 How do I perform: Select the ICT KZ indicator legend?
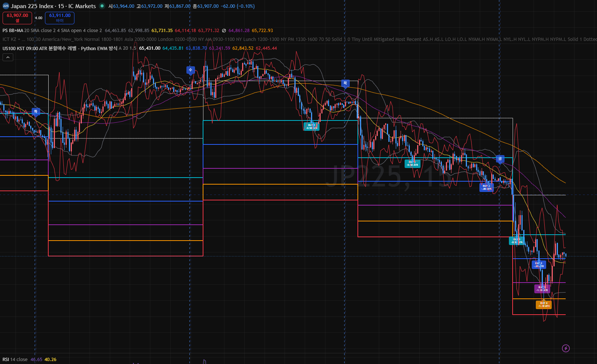[x=9, y=39]
